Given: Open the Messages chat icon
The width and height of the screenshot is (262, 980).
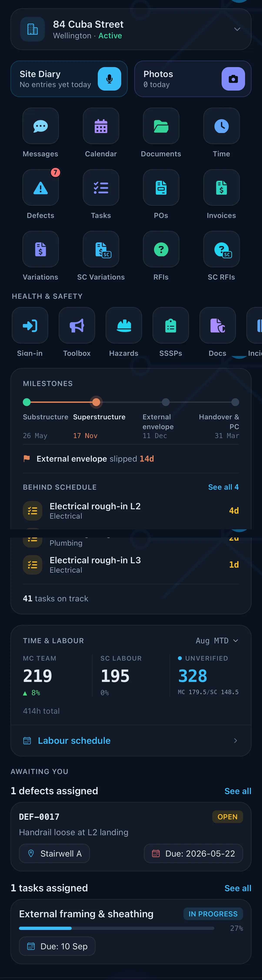Looking at the screenshot, I should [x=41, y=126].
